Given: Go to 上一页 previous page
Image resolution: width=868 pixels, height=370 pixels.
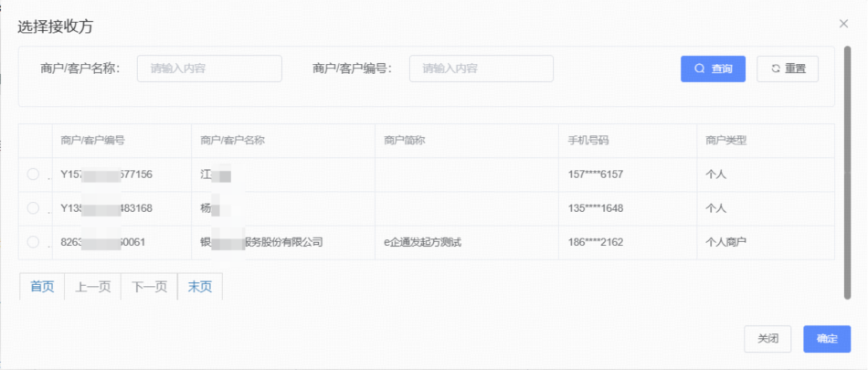Looking at the screenshot, I should tap(93, 286).
